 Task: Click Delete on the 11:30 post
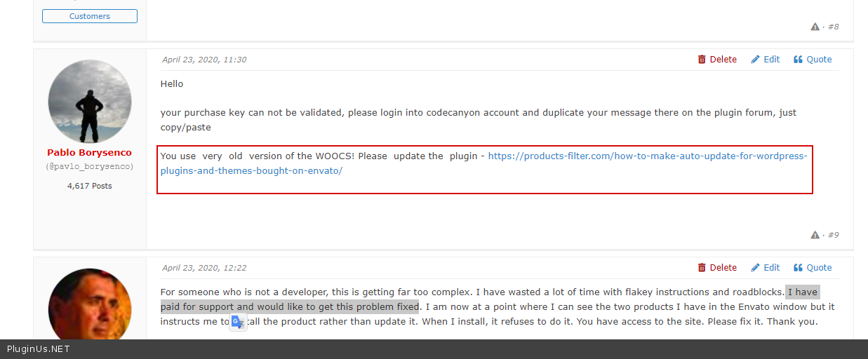pos(717,60)
